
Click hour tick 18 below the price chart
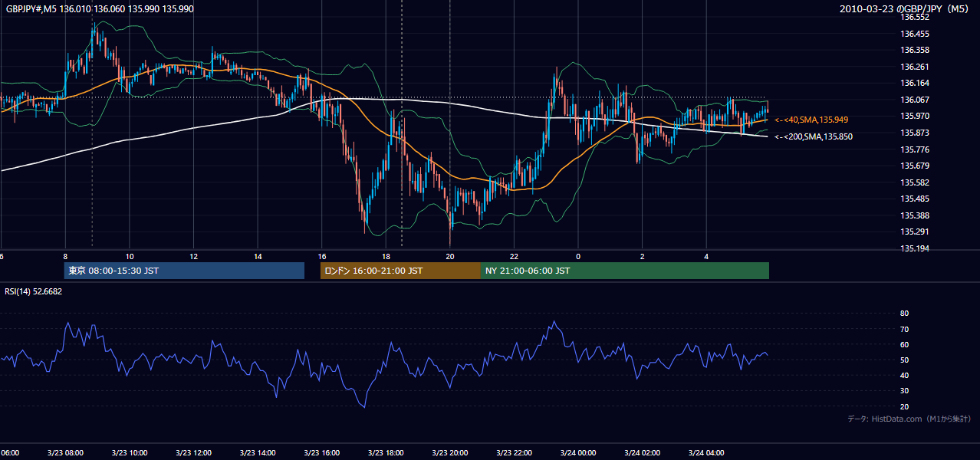[386, 256]
